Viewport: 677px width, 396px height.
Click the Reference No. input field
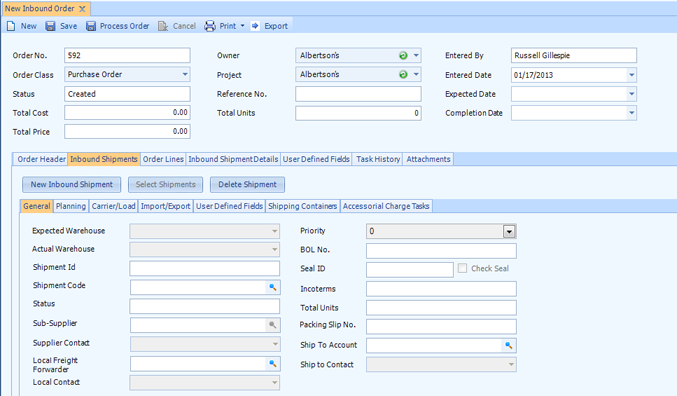[358, 94]
